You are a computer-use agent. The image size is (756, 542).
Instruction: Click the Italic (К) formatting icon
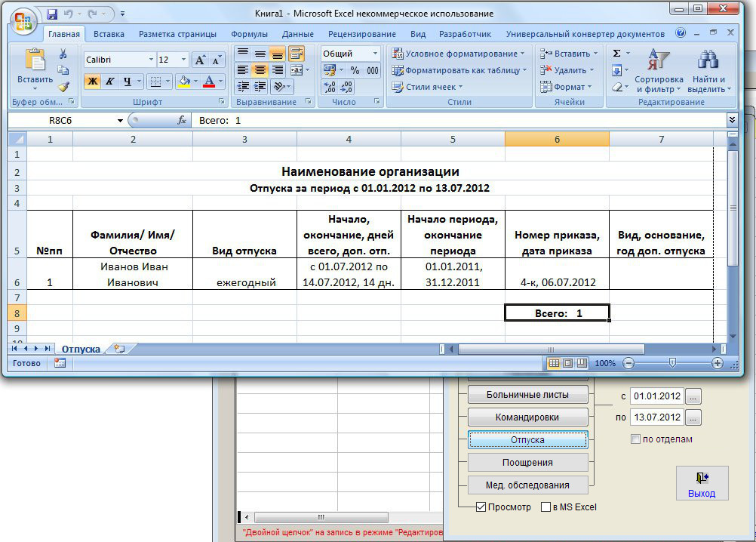click(109, 82)
